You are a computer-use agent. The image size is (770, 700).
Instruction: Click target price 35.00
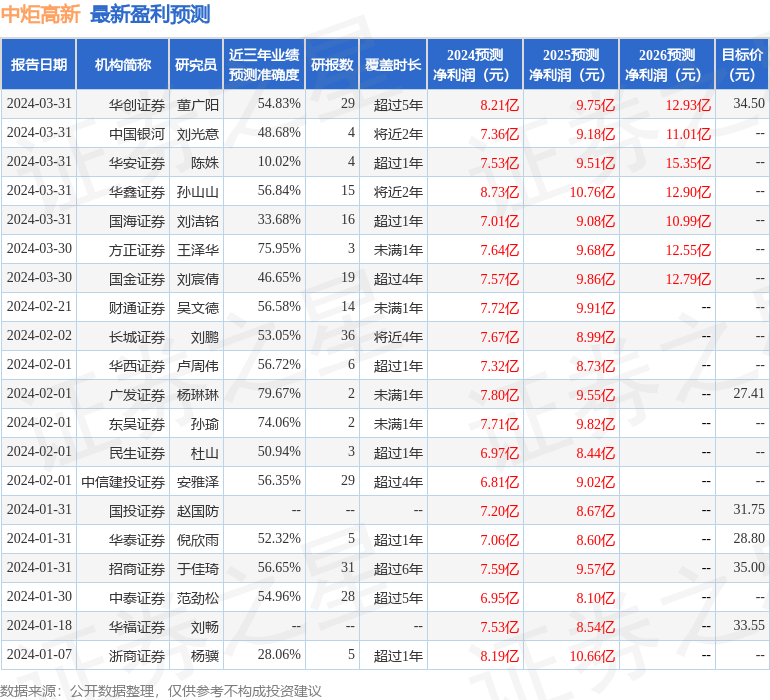(749, 567)
